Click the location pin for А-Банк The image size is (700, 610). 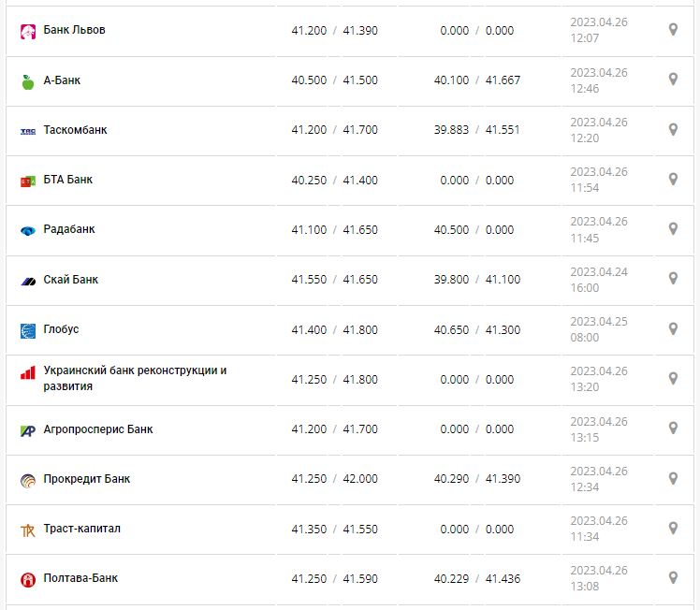click(673, 80)
